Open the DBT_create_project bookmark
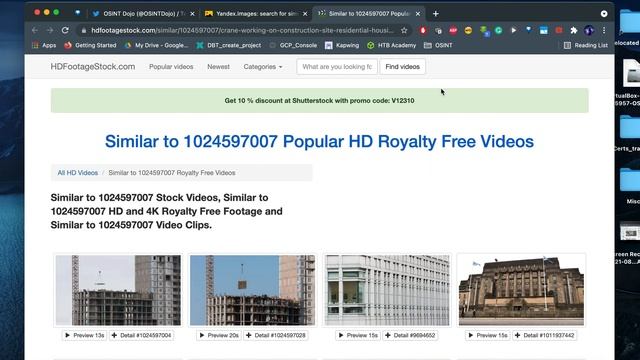Image resolution: width=640 pixels, height=360 pixels. tap(229, 45)
